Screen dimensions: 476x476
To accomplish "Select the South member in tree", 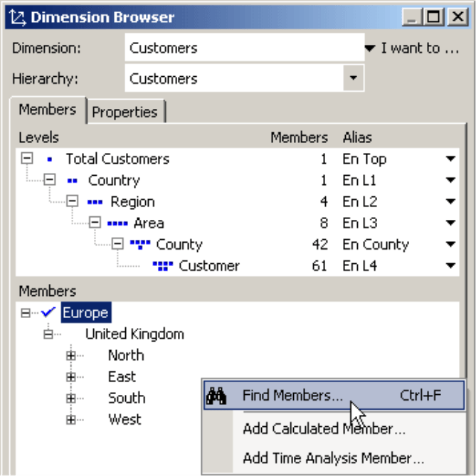I will point(127,398).
